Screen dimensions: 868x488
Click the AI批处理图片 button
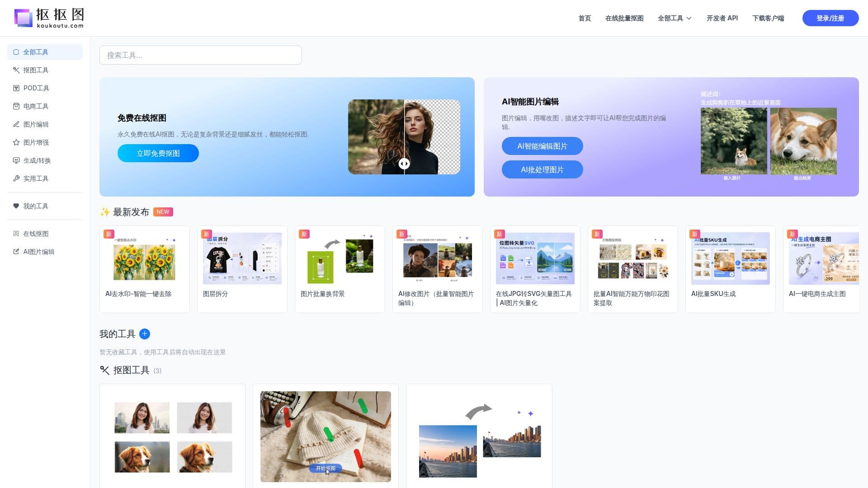(542, 169)
